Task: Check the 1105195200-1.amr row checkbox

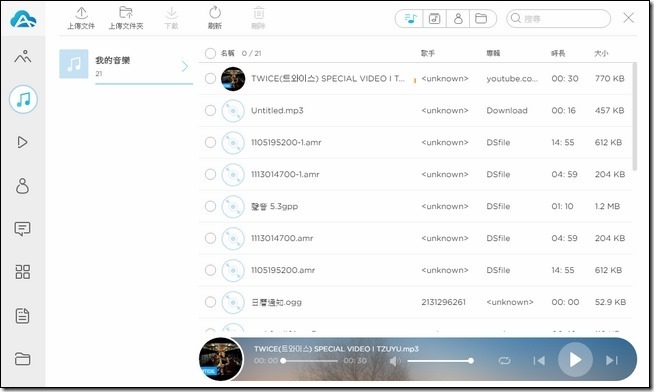Action: (210, 142)
